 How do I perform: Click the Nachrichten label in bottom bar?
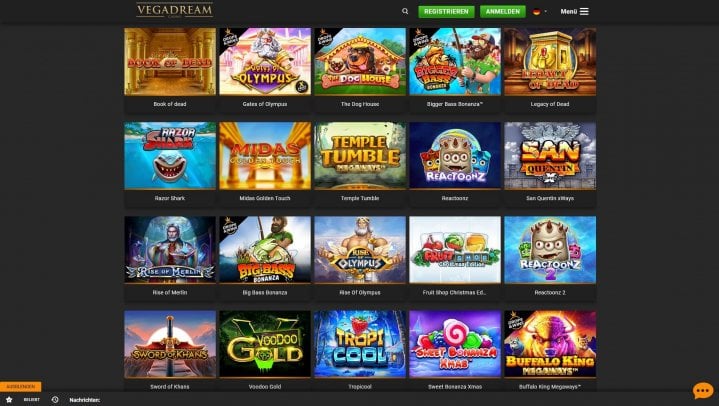click(84, 400)
